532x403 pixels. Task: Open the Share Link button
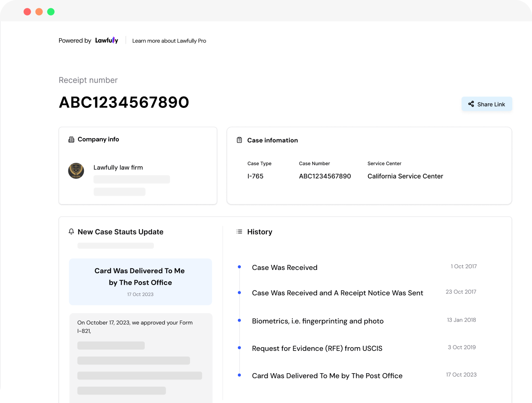click(487, 104)
